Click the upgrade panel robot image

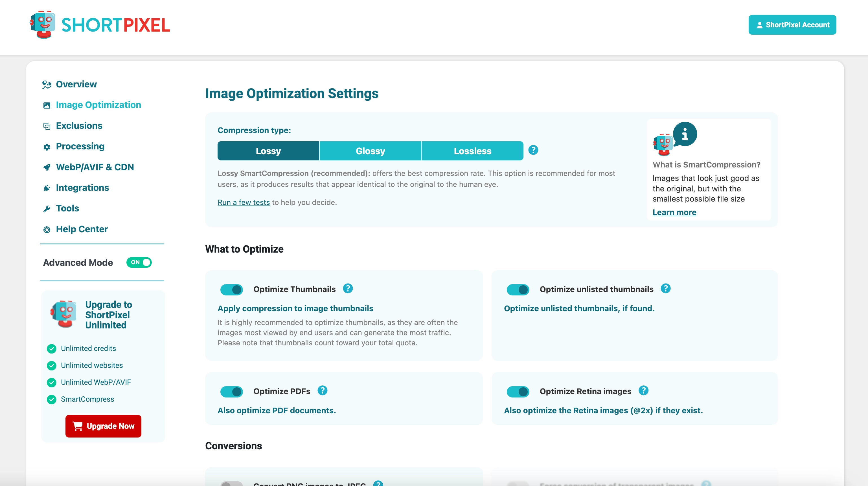click(64, 314)
